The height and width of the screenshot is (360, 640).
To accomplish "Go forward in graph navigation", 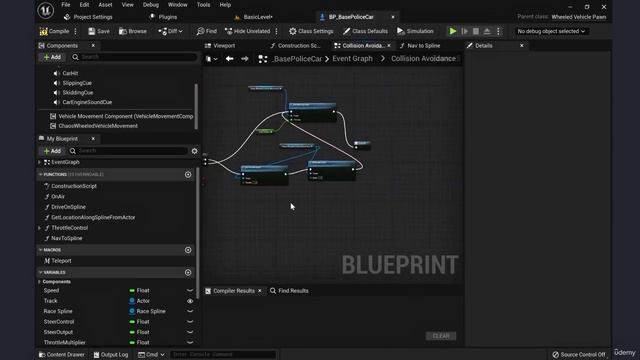I will [x=244, y=59].
